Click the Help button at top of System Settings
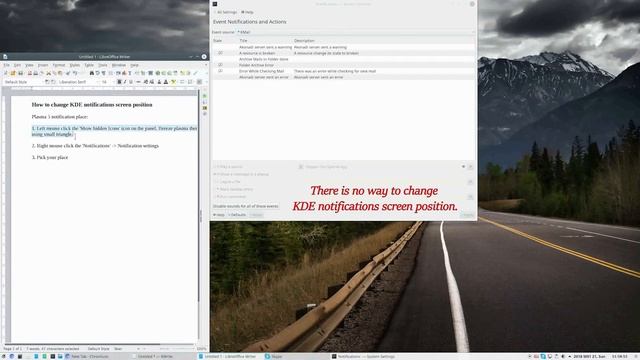 pos(247,12)
